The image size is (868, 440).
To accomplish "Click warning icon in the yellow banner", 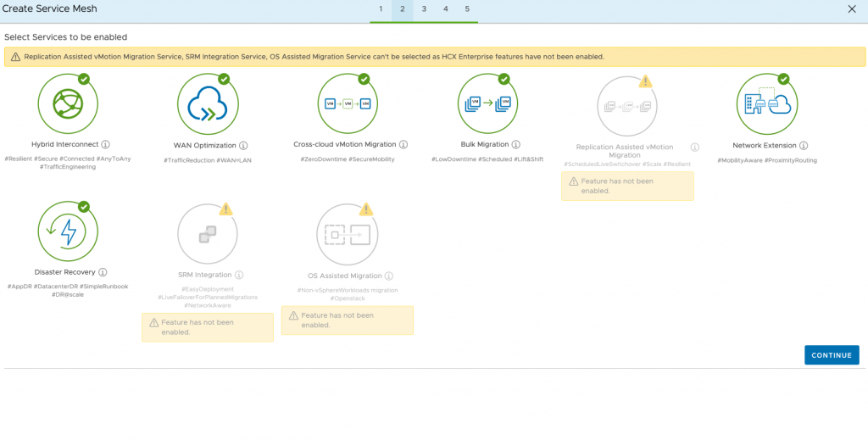I will pos(15,57).
